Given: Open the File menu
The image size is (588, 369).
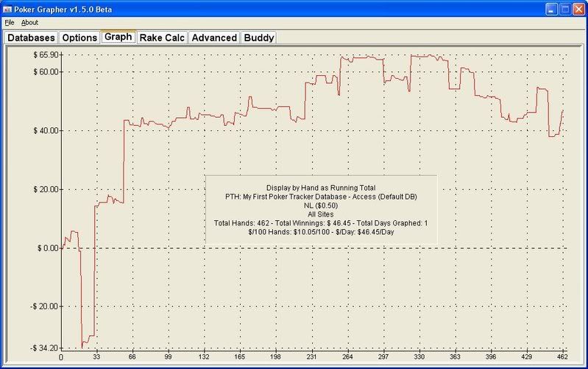Looking at the screenshot, I should (9, 23).
